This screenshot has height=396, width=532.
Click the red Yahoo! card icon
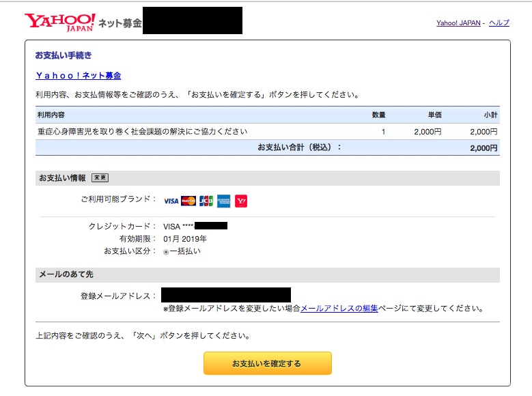pos(241,201)
